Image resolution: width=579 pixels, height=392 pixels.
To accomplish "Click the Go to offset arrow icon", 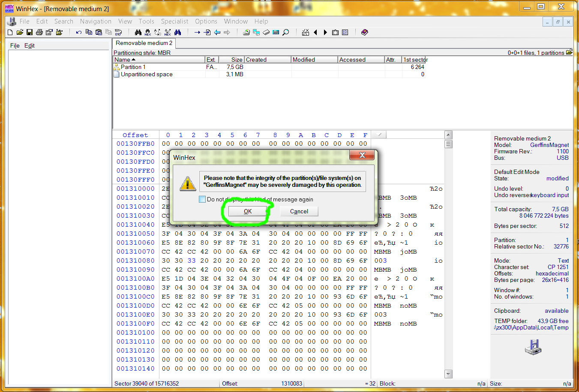I will [197, 32].
